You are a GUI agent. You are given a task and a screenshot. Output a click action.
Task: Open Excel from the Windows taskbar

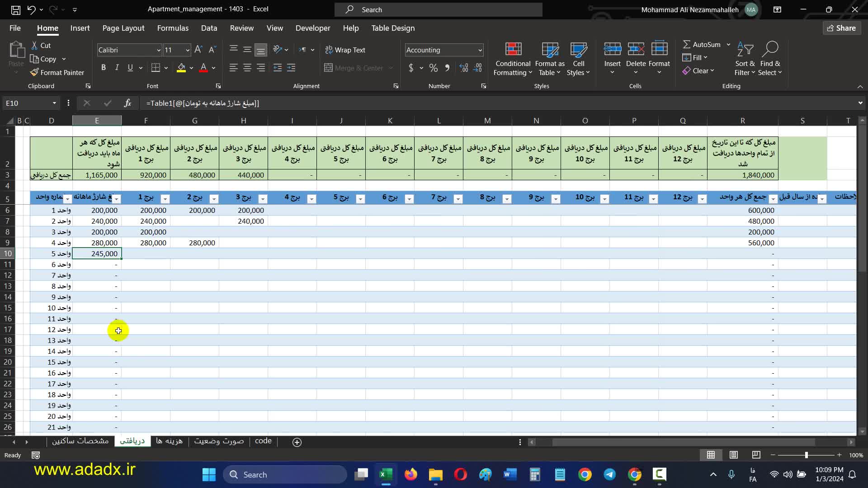(386, 474)
